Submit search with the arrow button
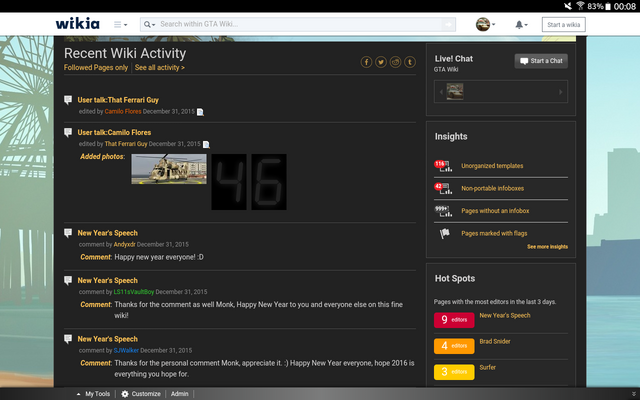Image resolution: width=640 pixels, height=400 pixels. pyautogui.click(x=449, y=24)
